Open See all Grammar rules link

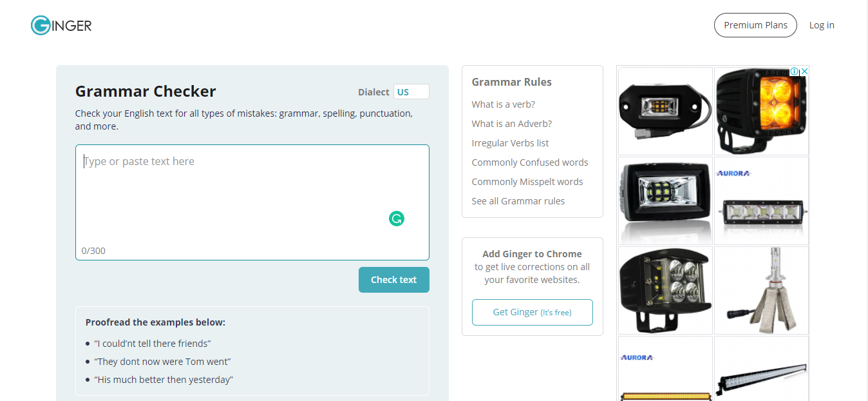[518, 201]
